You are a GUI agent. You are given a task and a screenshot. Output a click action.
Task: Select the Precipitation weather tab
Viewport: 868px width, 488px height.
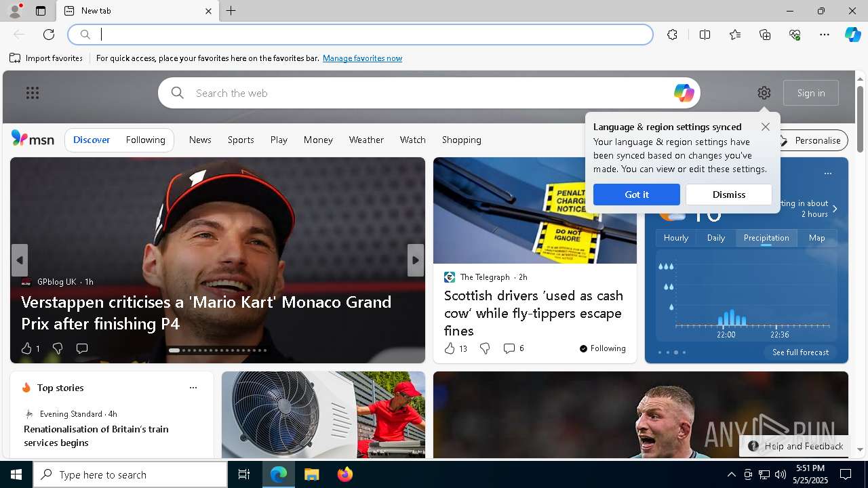pyautogui.click(x=766, y=238)
